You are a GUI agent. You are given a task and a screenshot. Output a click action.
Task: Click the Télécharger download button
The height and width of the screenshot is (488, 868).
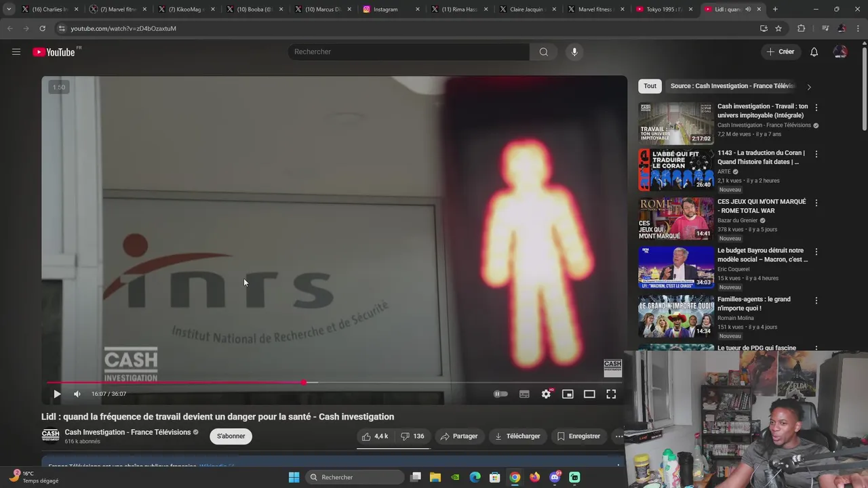coord(517,436)
